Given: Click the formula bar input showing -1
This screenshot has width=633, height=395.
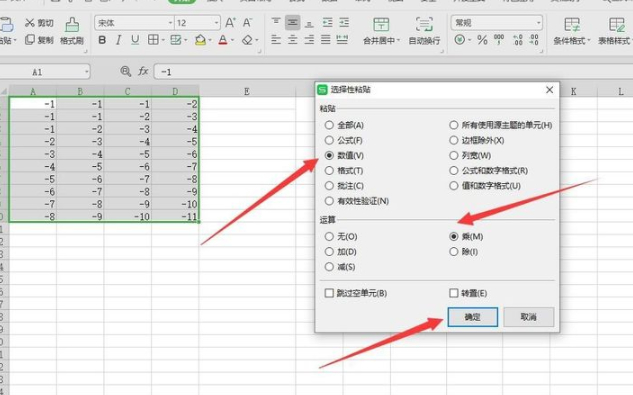Looking at the screenshot, I should [394, 72].
